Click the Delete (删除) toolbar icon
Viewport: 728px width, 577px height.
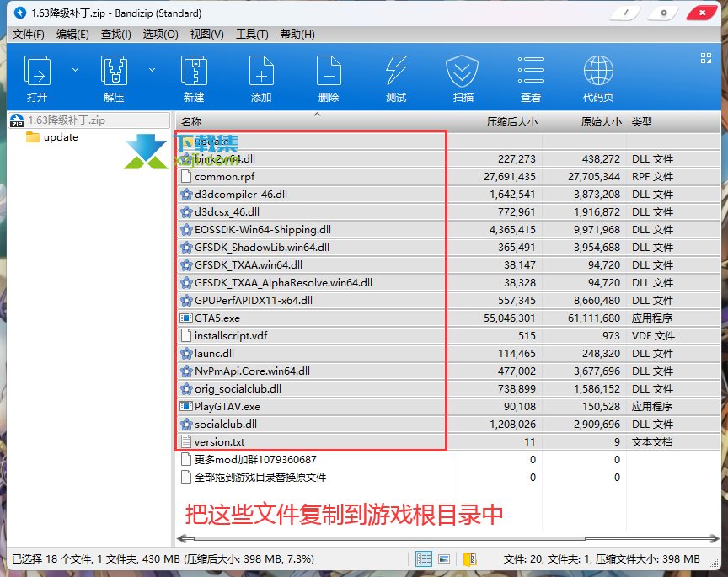(x=329, y=71)
